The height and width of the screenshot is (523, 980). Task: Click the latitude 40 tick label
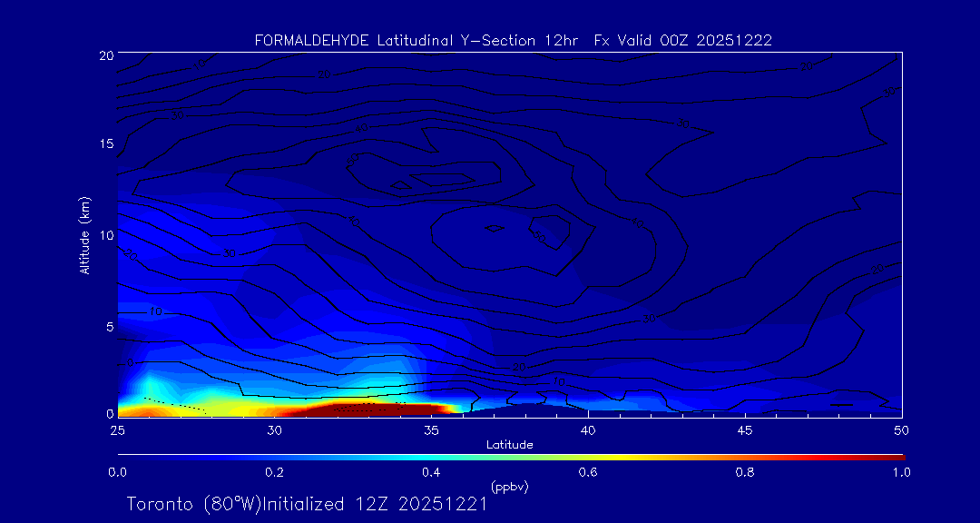coord(588,429)
